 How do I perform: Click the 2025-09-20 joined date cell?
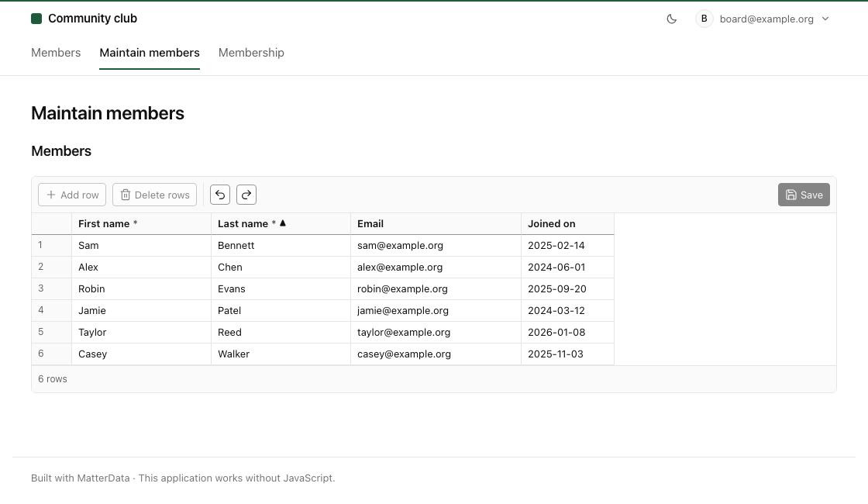[567, 288]
